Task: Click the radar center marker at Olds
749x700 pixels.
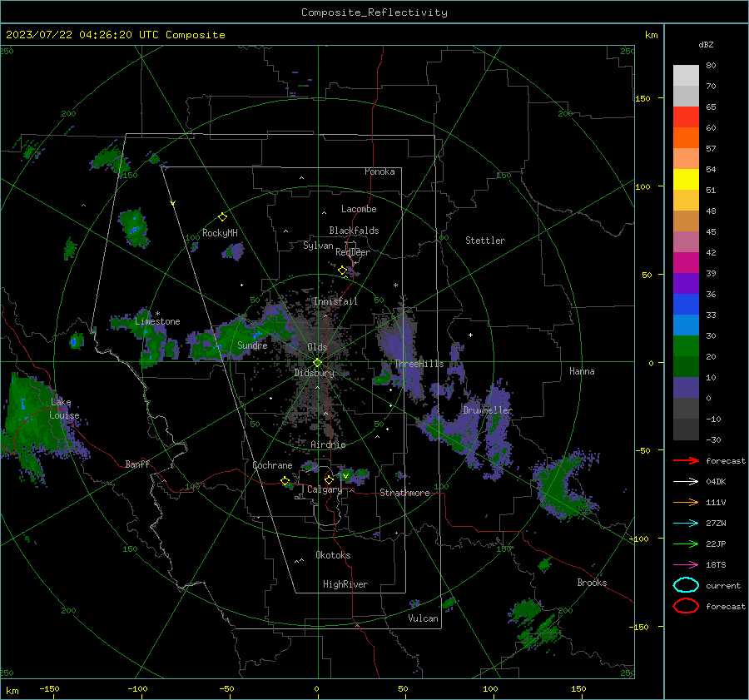Action: [317, 363]
